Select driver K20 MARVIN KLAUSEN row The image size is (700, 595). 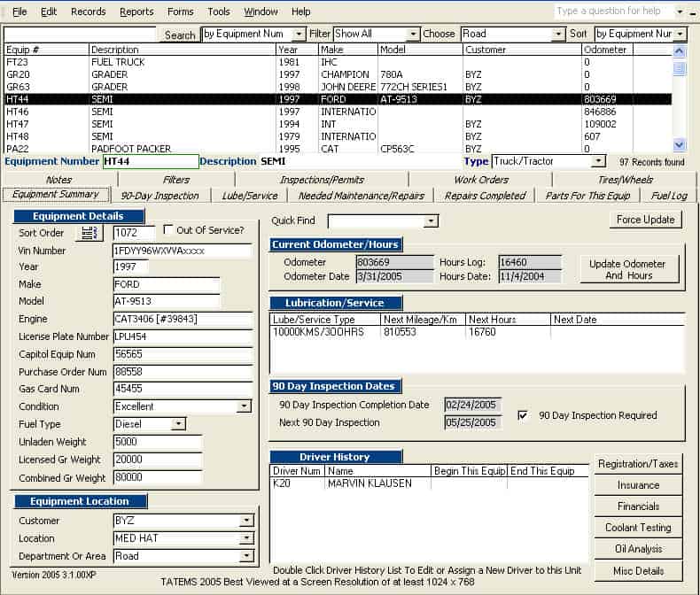click(x=429, y=483)
